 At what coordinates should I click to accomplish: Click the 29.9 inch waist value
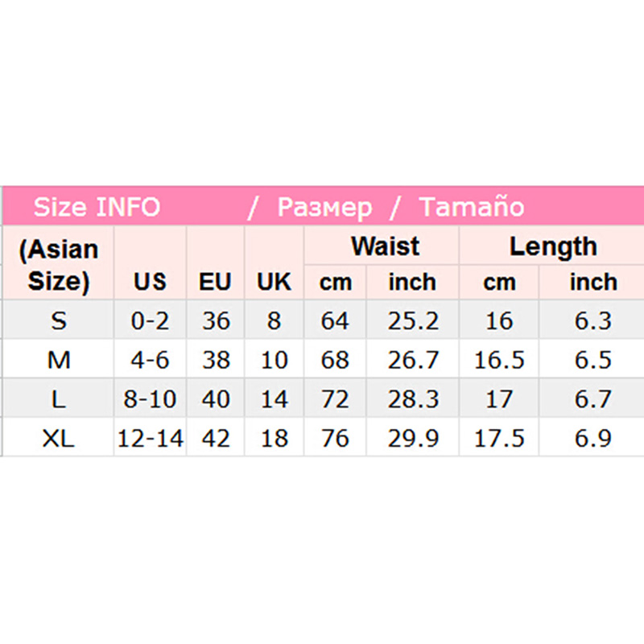tap(412, 439)
